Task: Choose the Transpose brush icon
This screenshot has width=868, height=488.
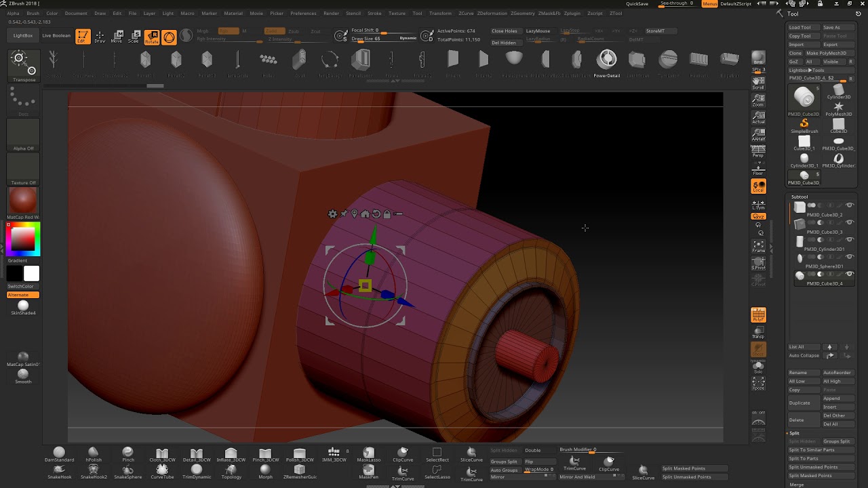Action: 24,65
